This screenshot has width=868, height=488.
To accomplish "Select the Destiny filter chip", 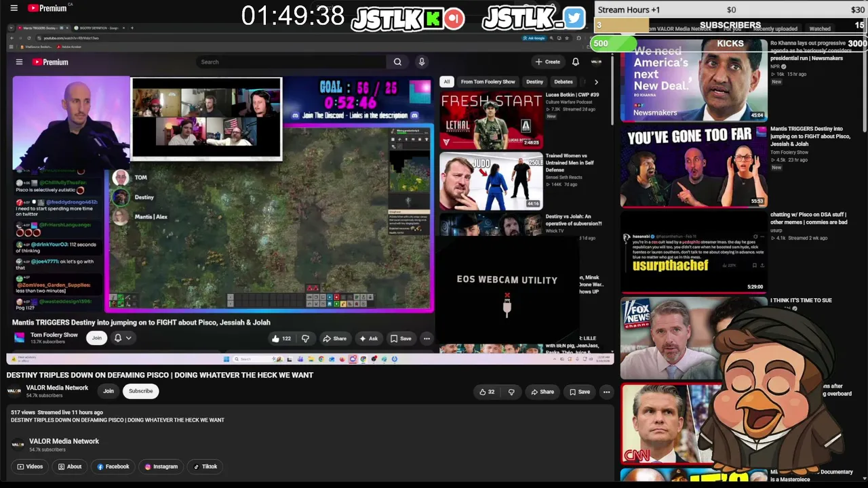I will [534, 81].
